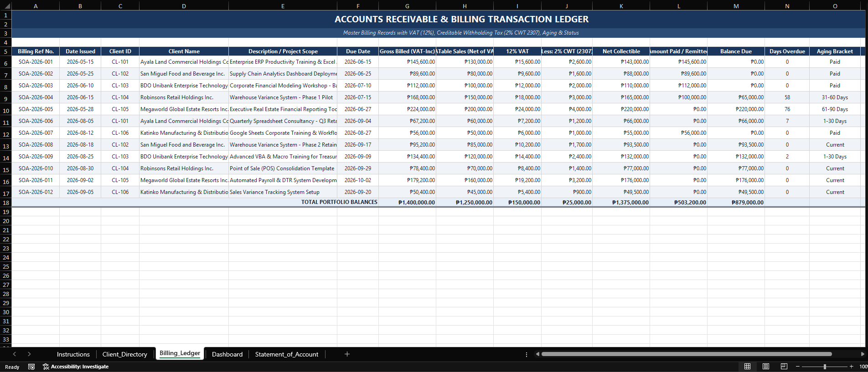The height and width of the screenshot is (372, 868).
Task: Select column A header
Action: [36, 6]
